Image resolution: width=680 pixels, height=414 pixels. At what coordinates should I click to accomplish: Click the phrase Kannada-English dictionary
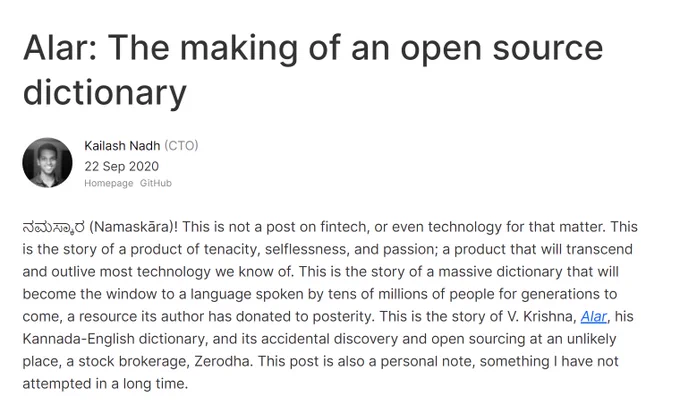114,339
